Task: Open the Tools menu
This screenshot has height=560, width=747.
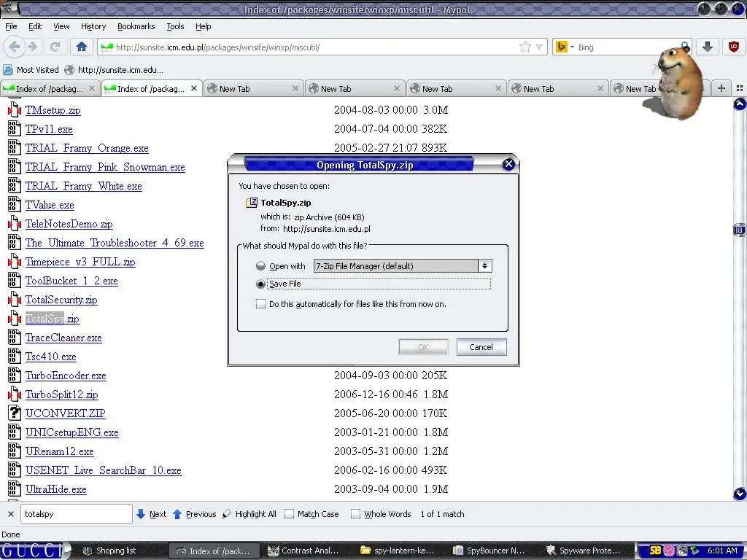Action: tap(175, 26)
